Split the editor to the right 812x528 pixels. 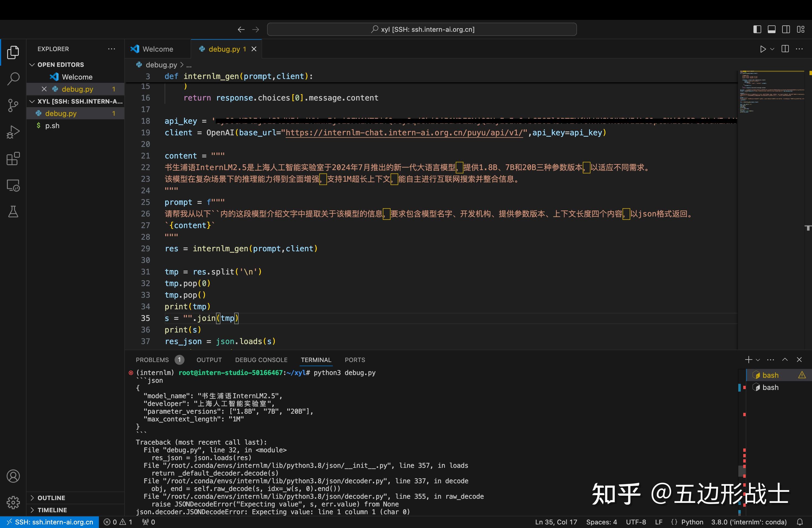coord(785,49)
